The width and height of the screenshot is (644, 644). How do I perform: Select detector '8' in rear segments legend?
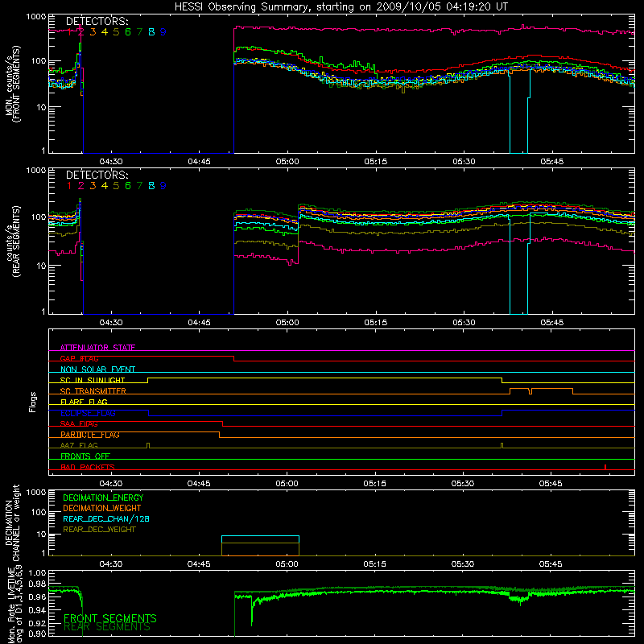pos(151,186)
